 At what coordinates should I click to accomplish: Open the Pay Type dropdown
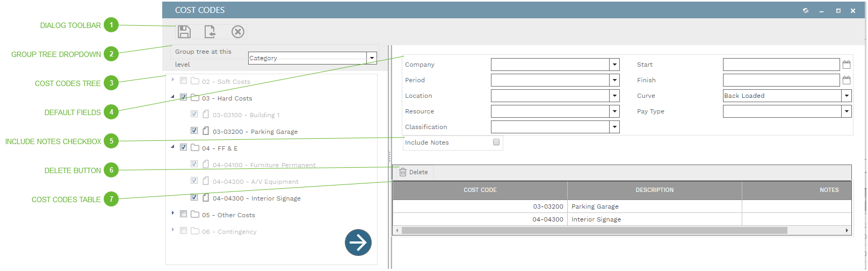tap(847, 111)
